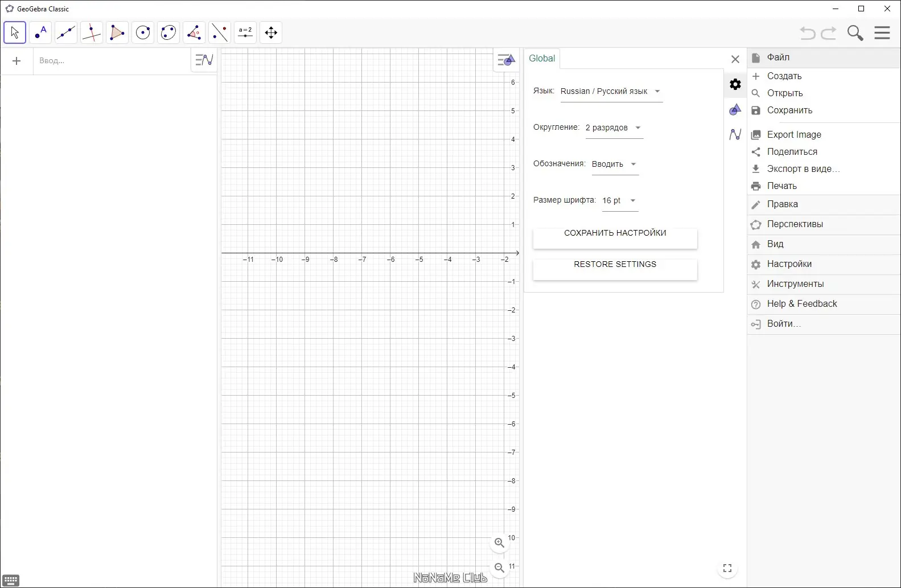Open the rounding dropdown showing 2 разрядов
The height and width of the screenshot is (588, 901).
(x=614, y=128)
